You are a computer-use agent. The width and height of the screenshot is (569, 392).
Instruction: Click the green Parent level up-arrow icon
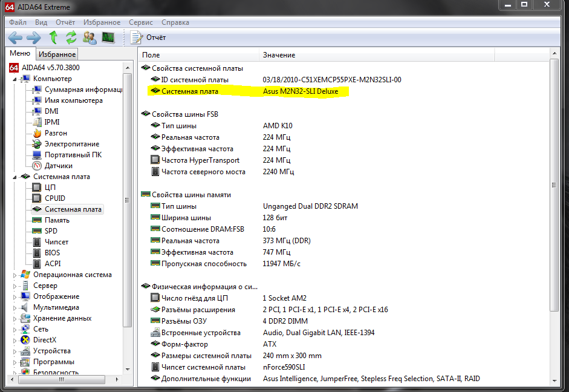[53, 38]
